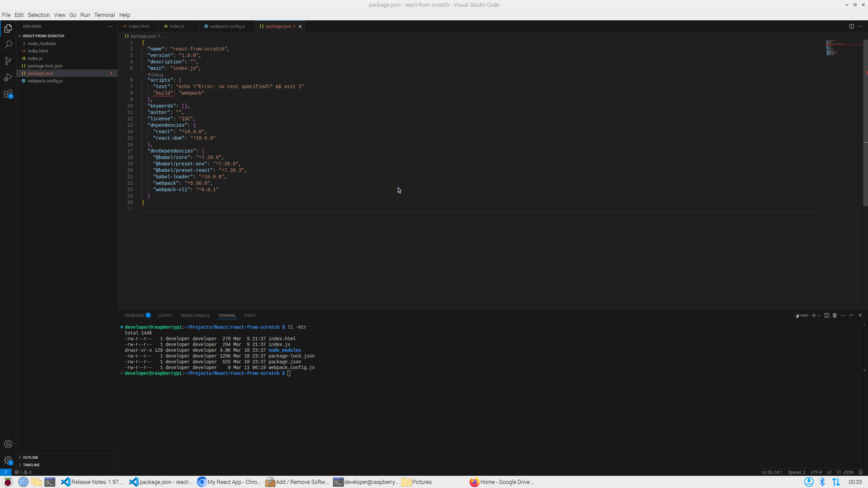
Task: Open the Accounts menu icon
Action: pos(8,444)
